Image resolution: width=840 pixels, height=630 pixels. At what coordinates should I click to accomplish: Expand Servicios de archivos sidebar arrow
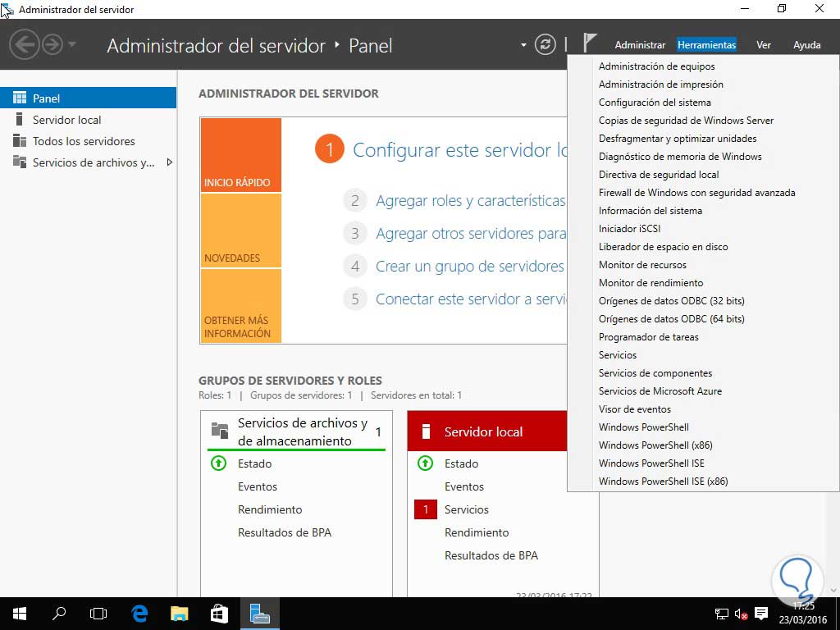[169, 162]
